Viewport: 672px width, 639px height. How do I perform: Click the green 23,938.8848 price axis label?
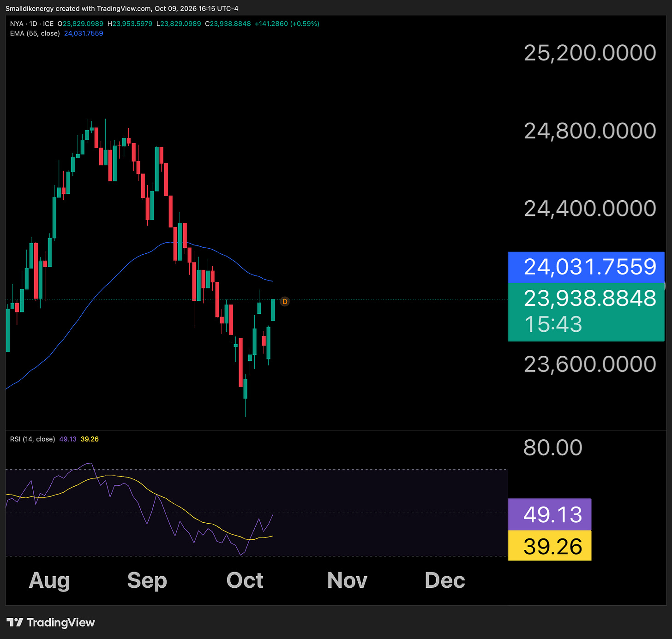coord(590,299)
